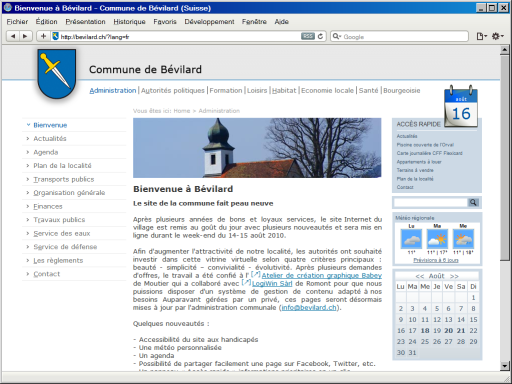
Task: Select the Economie locale navigation tab
Action: click(x=327, y=91)
